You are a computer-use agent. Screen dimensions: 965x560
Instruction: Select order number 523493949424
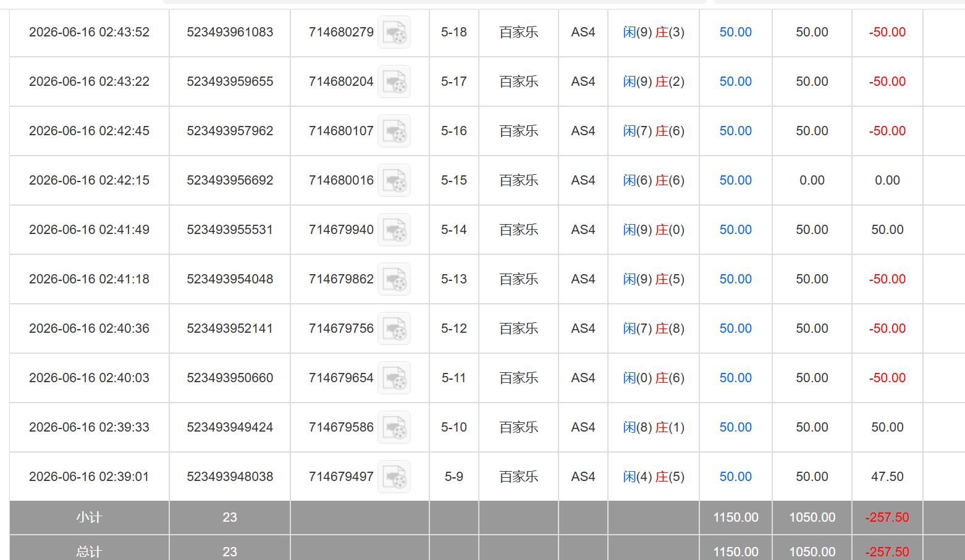(x=230, y=427)
